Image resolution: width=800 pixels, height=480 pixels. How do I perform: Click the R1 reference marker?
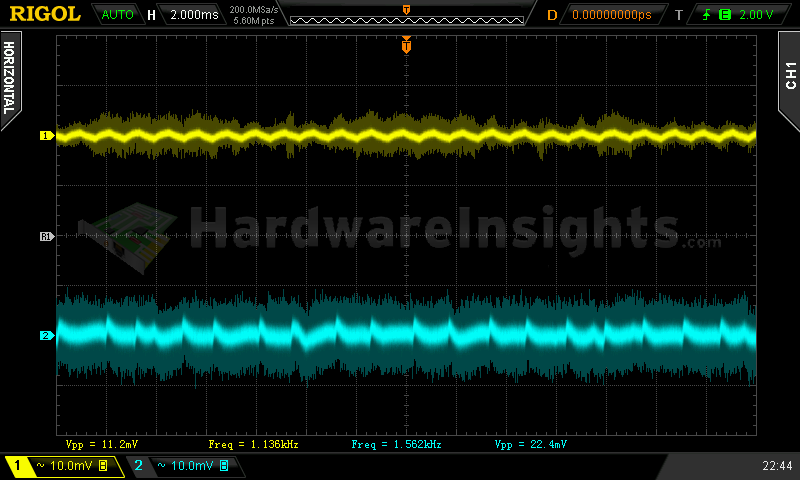coord(45,236)
